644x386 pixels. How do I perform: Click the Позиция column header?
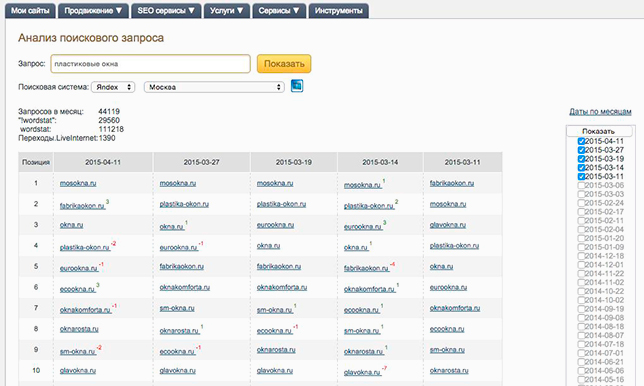pos(36,162)
